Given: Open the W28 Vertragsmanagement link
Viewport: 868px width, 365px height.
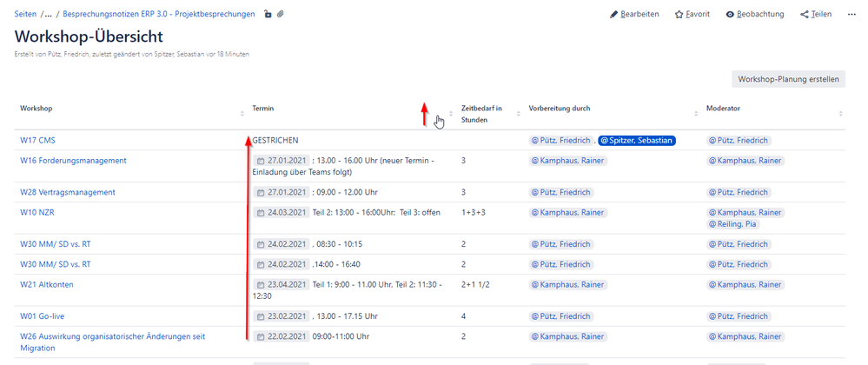Looking at the screenshot, I should [x=68, y=192].
